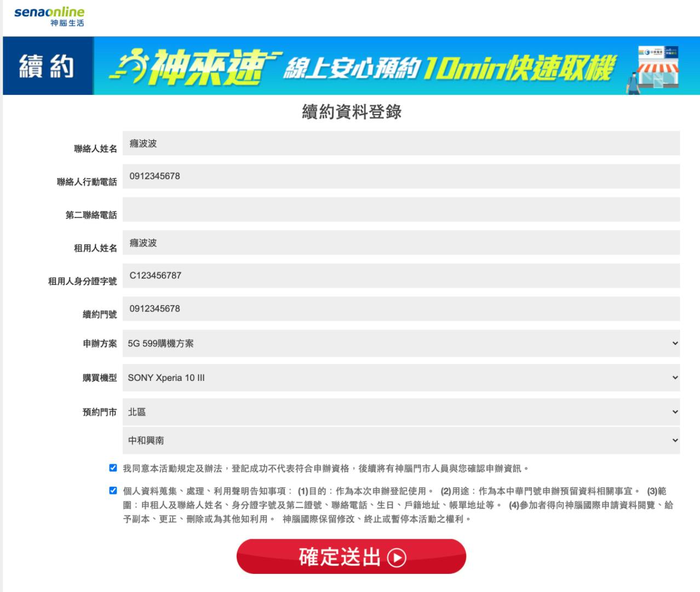Click the 預約門市 label
Screen dimensions: 700x592
100,412
